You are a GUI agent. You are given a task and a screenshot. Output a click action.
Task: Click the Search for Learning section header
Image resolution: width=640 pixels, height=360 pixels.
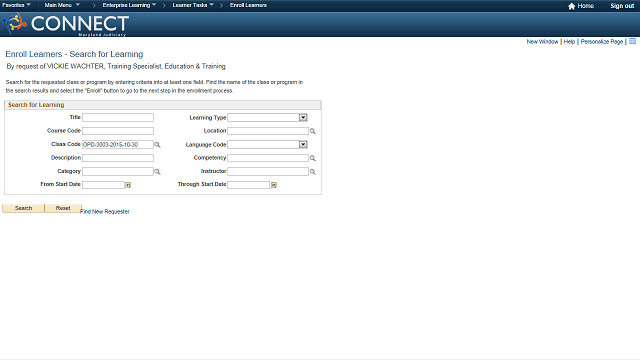(163, 105)
